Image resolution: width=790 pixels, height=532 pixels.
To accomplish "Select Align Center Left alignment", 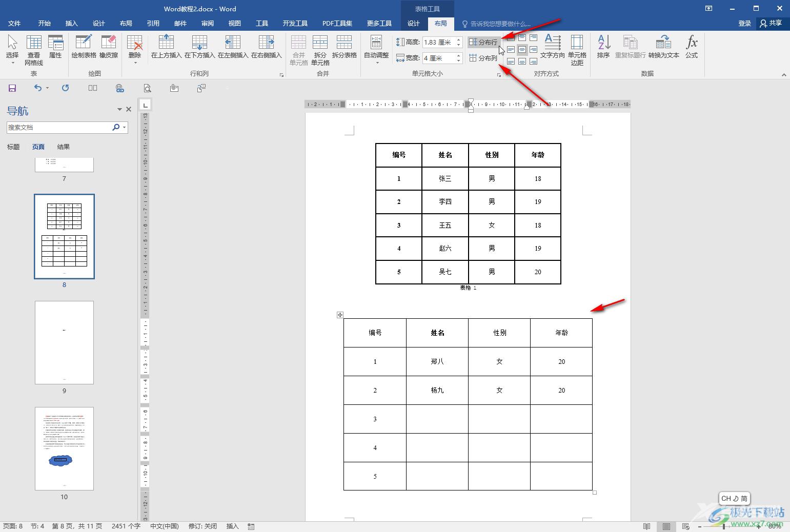I will coord(511,50).
